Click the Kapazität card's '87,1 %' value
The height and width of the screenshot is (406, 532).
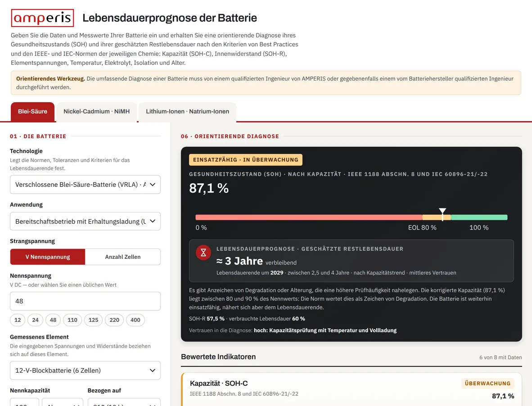(x=503, y=396)
